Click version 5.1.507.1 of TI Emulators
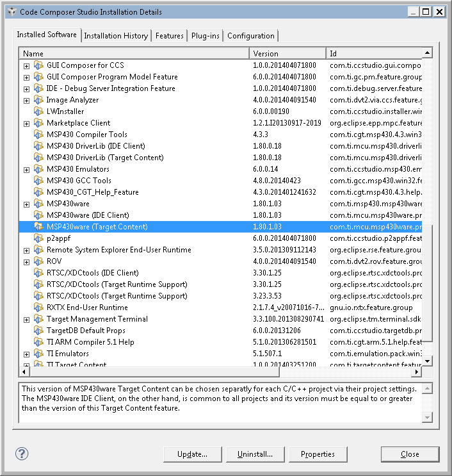The height and width of the screenshot is (476, 452). point(267,354)
